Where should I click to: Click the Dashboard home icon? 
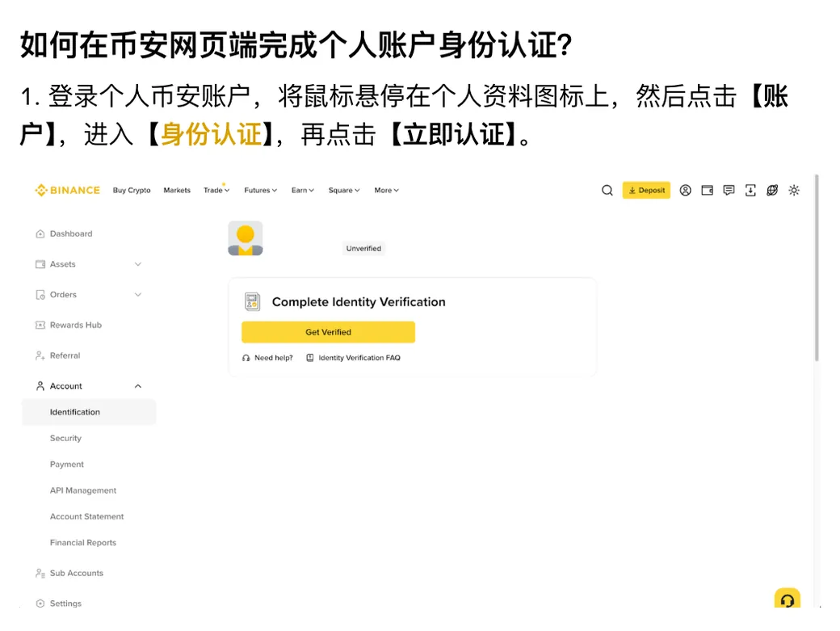tap(40, 233)
